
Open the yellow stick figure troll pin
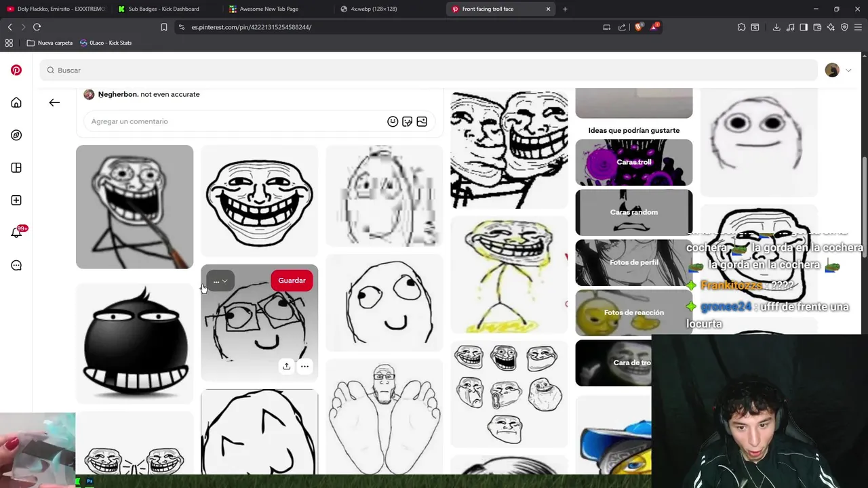coord(509,275)
